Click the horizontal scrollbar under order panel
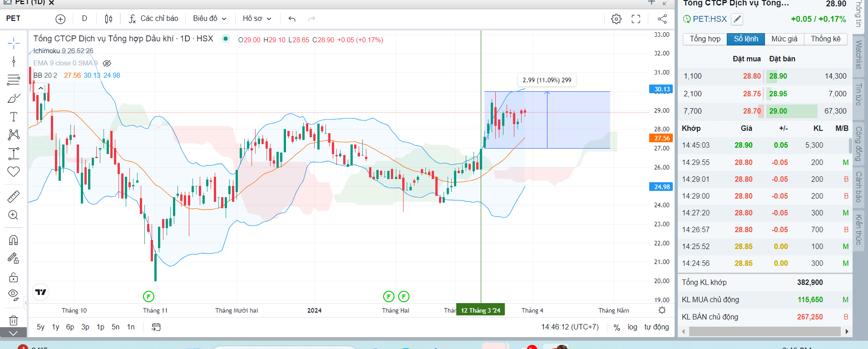 point(764,332)
